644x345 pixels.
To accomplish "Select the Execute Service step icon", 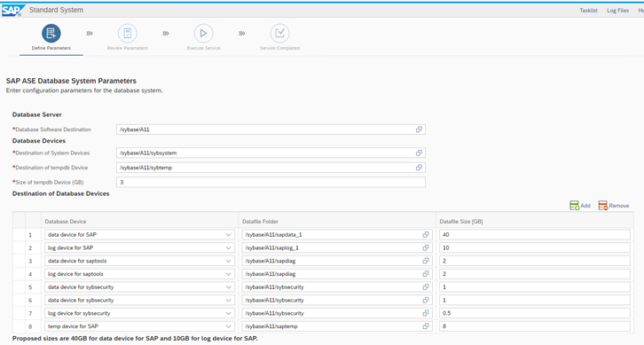I will tap(204, 34).
